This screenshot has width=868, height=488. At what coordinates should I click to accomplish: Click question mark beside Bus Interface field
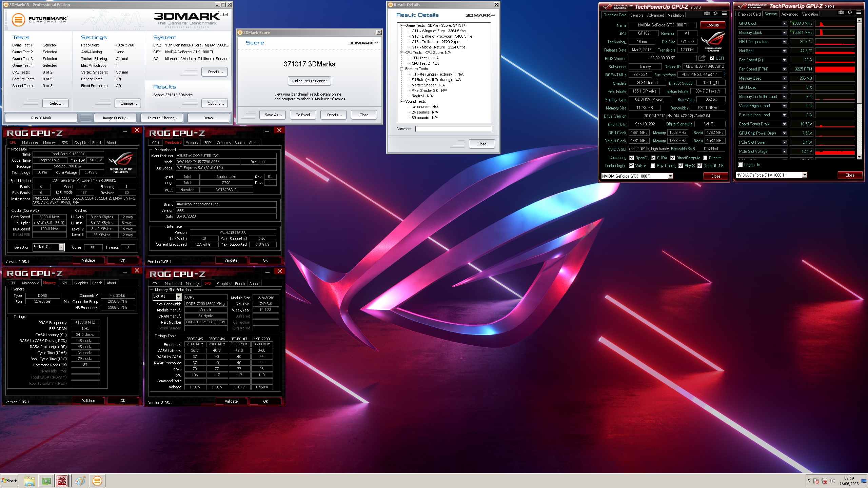pyautogui.click(x=725, y=75)
